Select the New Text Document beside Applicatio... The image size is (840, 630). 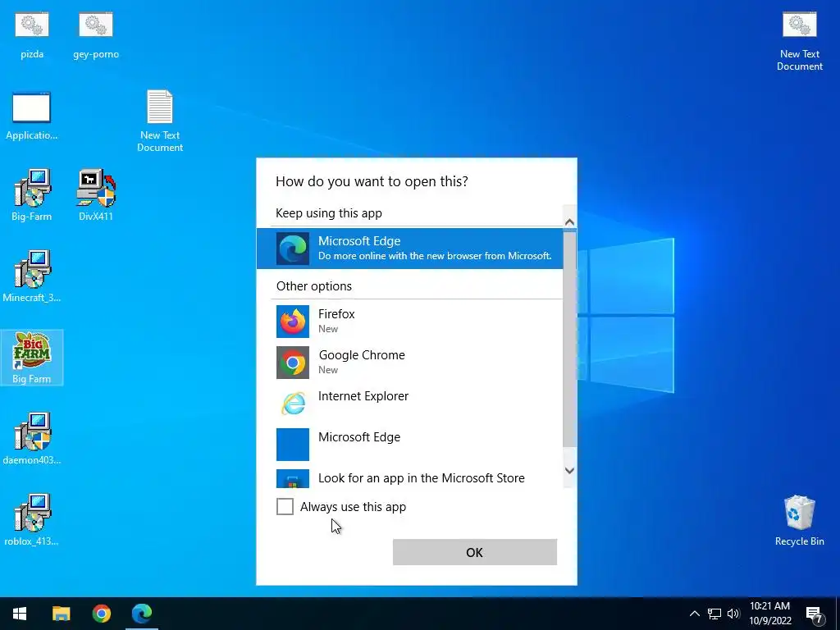[160, 121]
